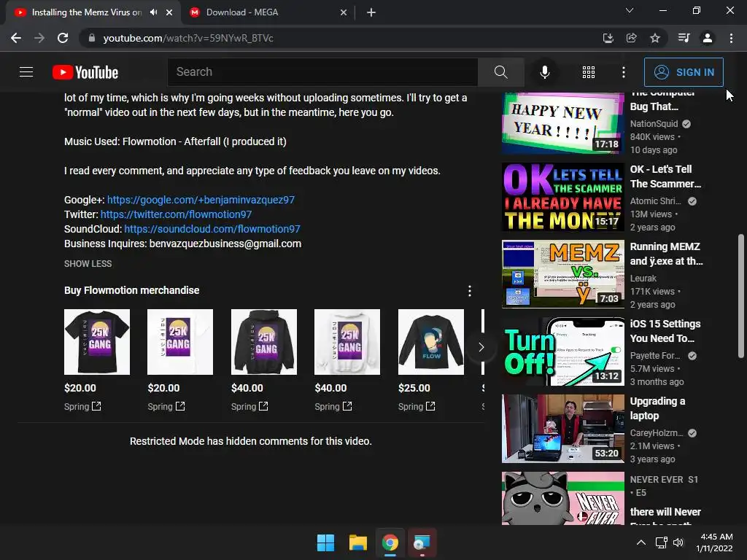Viewport: 747px width, 560px height.
Task: Open OK Lets Tell The Scammer thumbnail
Action: click(x=563, y=197)
